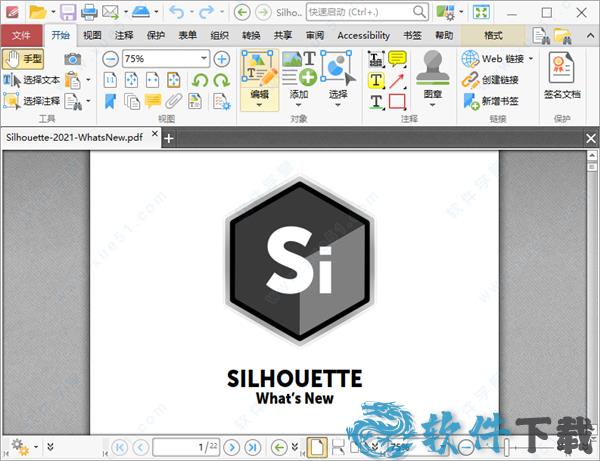The height and width of the screenshot is (461, 600).
Task: Click the Save floppy disk icon
Action: coord(68,12)
